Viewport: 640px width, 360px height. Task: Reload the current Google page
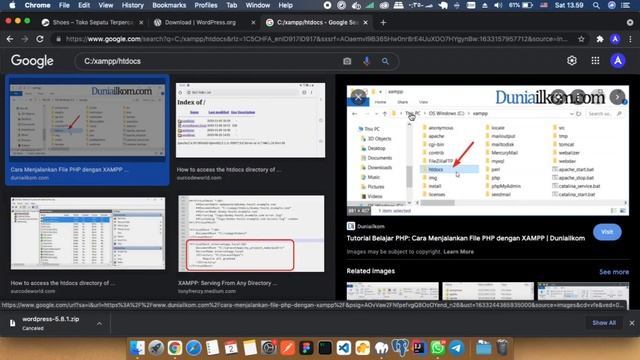[40, 39]
